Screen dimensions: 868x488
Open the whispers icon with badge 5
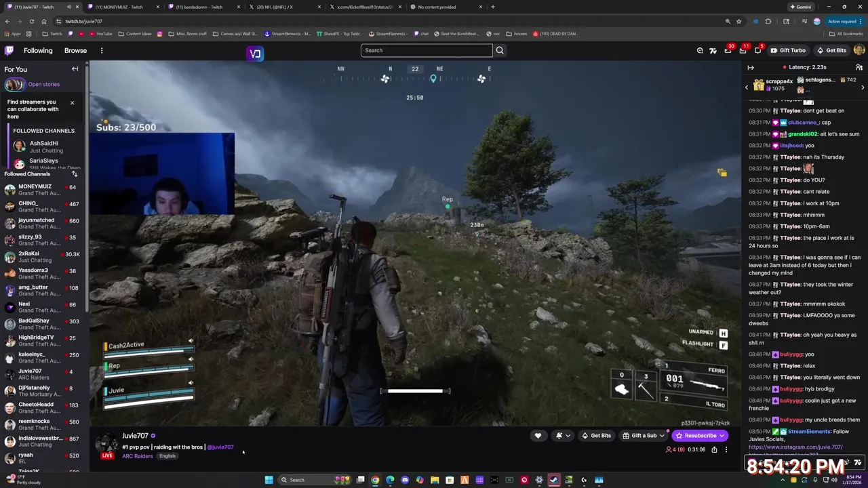coord(758,50)
